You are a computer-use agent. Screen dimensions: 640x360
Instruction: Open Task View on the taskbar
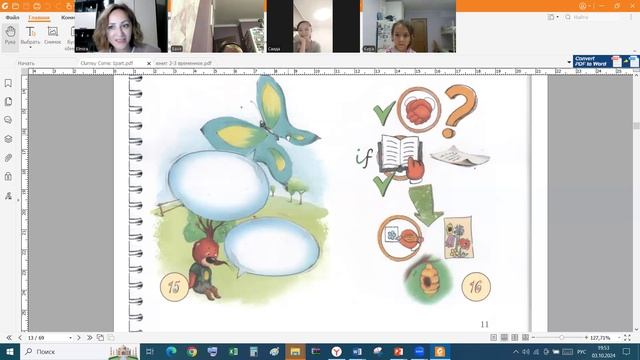click(149, 351)
